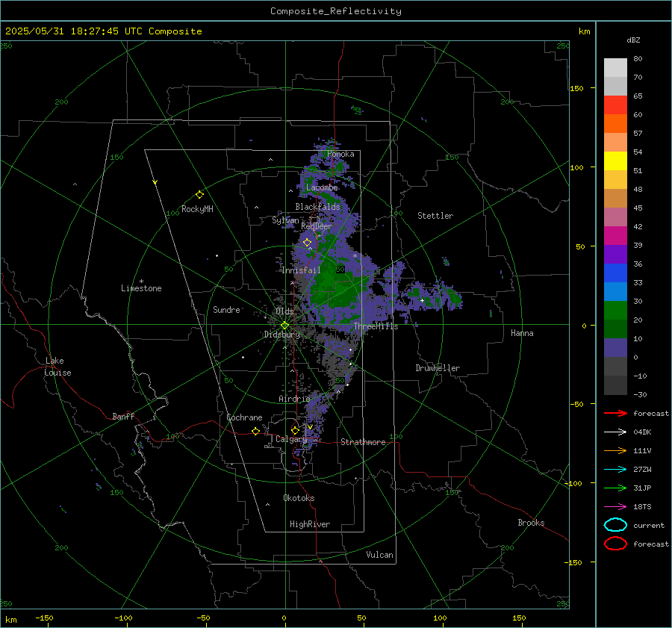Screen dimensions: 672x628
Task: Click the Composite_Reflectivity title text
Action: click(x=336, y=11)
